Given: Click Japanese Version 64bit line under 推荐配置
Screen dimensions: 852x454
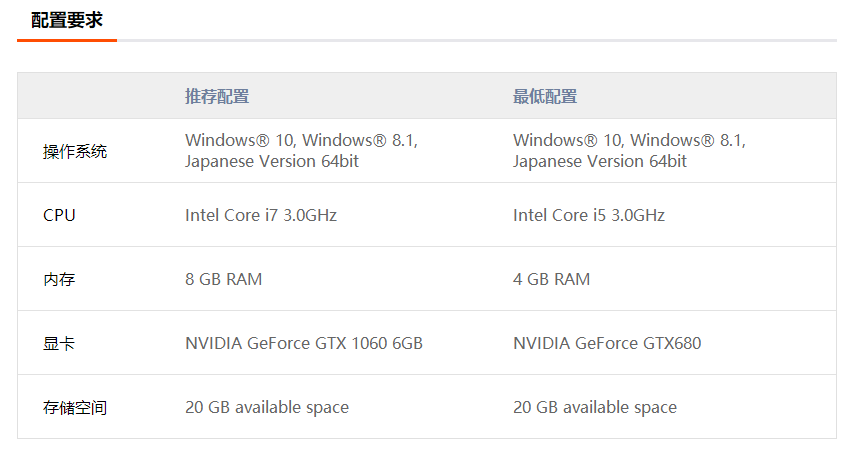Looking at the screenshot, I should (x=272, y=161).
